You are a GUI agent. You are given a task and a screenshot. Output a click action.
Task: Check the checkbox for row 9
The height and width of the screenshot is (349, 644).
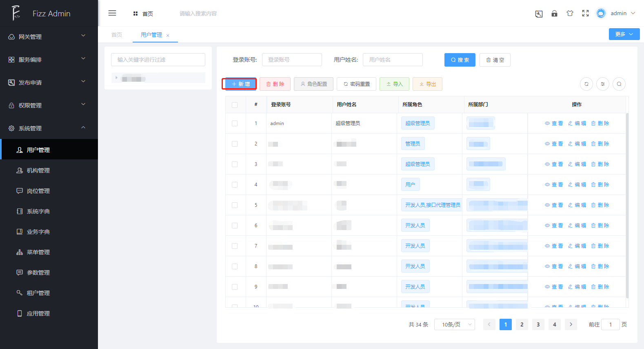click(235, 287)
